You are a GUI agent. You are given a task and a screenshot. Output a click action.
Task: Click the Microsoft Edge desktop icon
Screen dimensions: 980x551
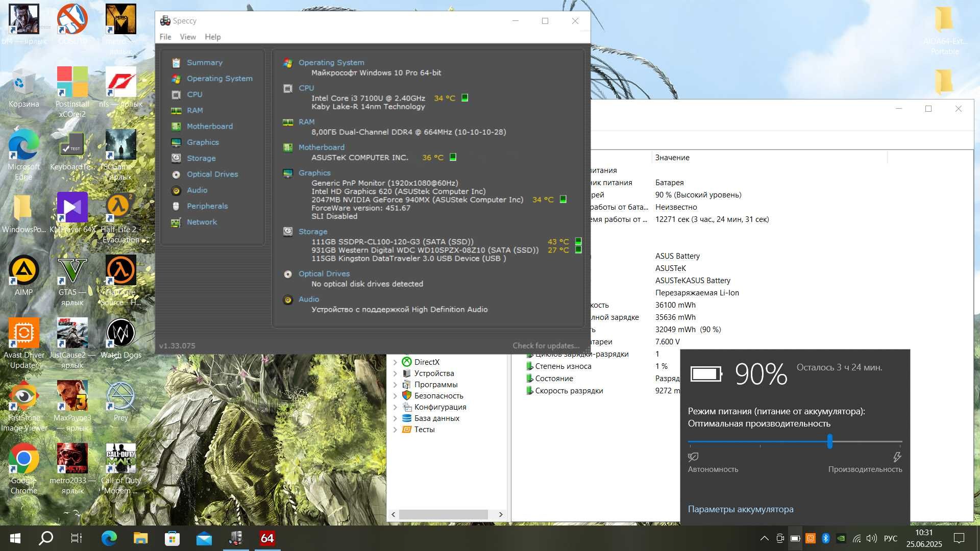[23, 155]
